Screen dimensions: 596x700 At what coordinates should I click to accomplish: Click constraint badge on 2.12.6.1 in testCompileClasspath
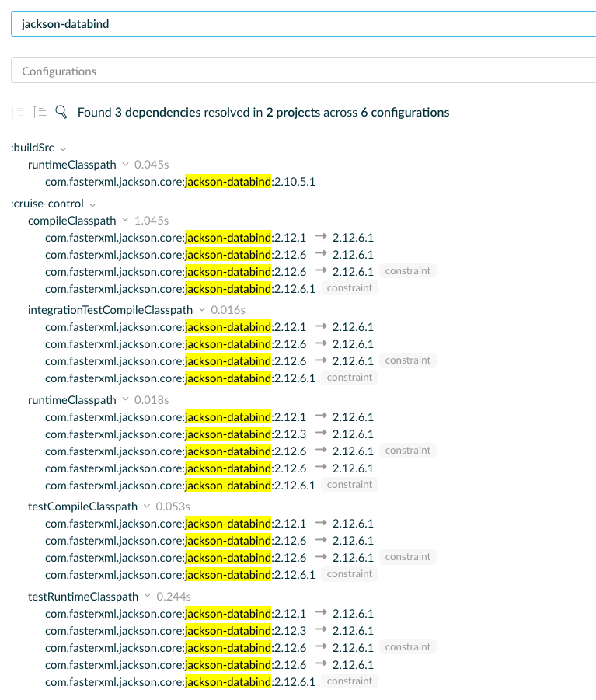click(349, 573)
